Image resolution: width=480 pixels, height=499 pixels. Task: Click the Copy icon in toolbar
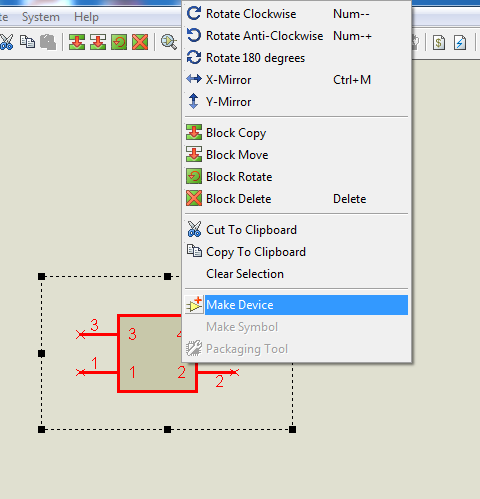click(27, 42)
